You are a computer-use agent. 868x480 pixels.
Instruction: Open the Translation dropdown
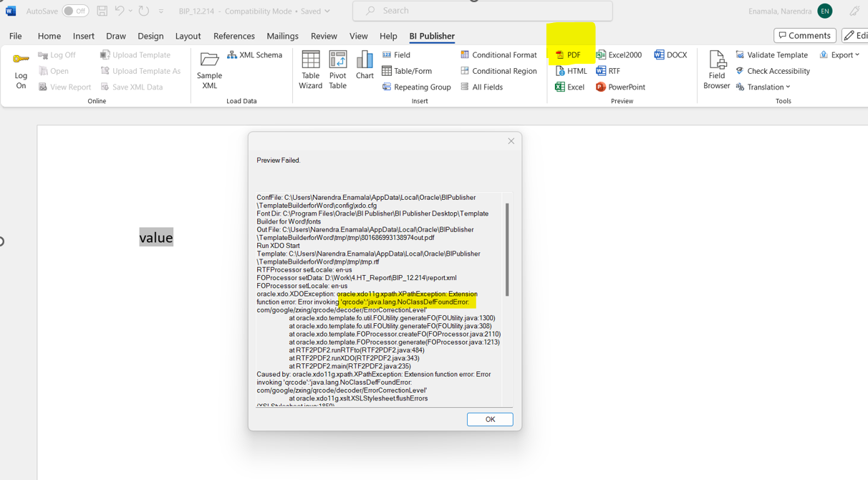pos(763,87)
